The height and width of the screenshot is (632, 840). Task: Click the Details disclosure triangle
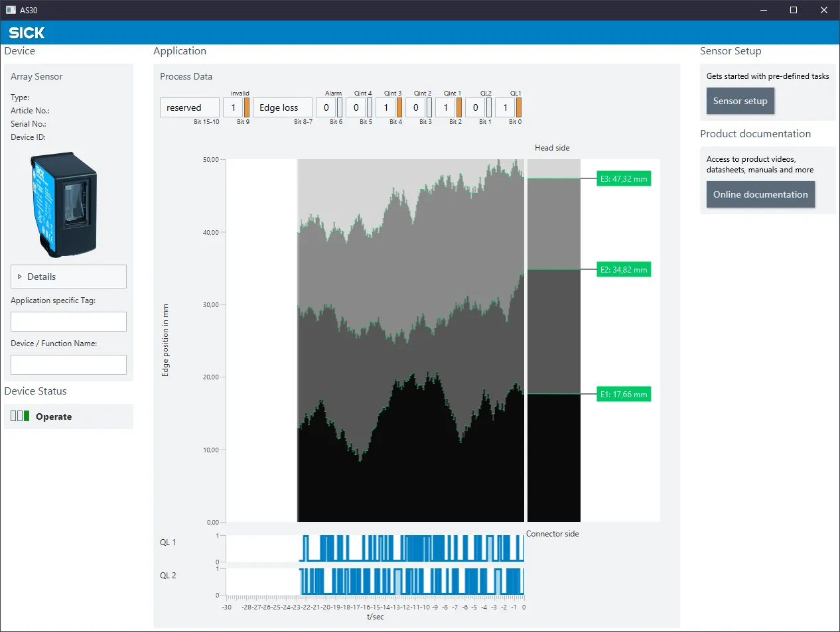(19, 277)
